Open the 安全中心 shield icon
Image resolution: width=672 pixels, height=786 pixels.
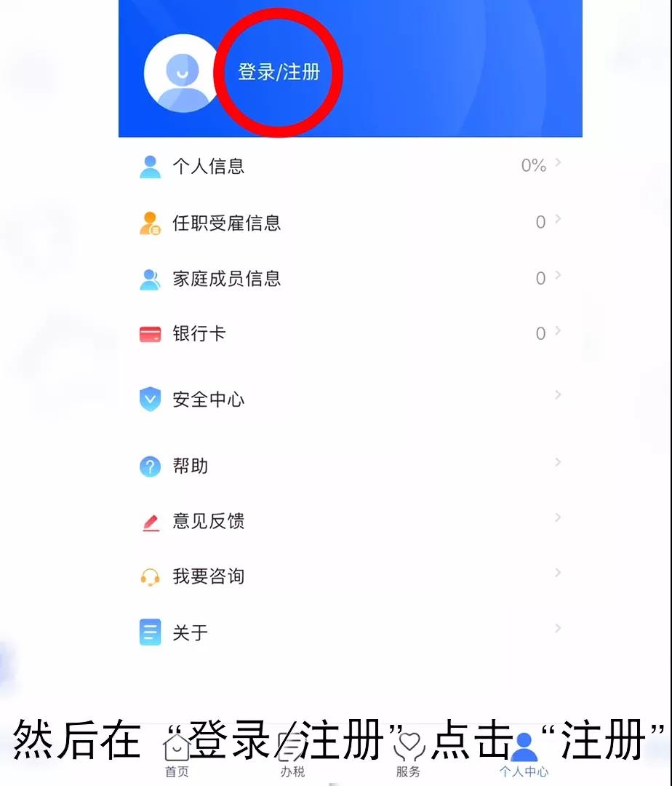click(x=151, y=400)
